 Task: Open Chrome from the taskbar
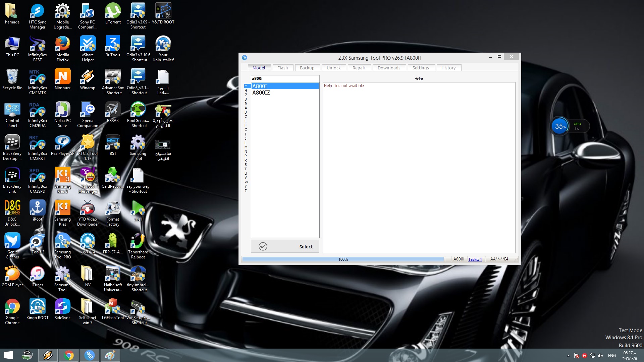(x=69, y=355)
